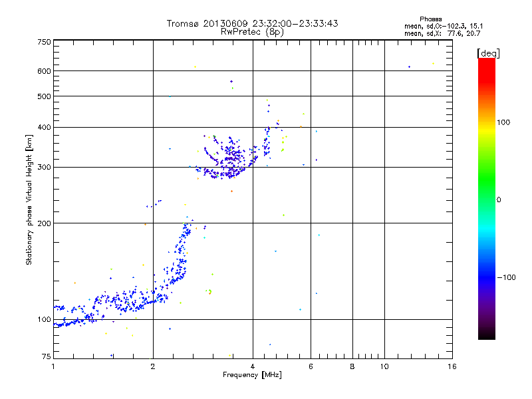Viewport: 532px width, 399px height.
Task: Click the y-axis '600' tick label
Action: pyautogui.click(x=44, y=71)
